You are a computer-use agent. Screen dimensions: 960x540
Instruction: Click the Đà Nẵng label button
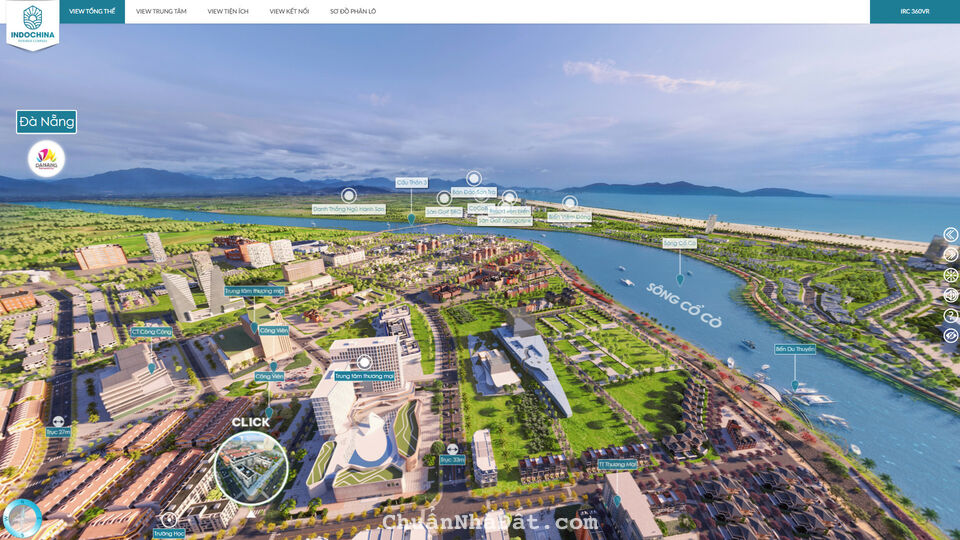coord(46,122)
